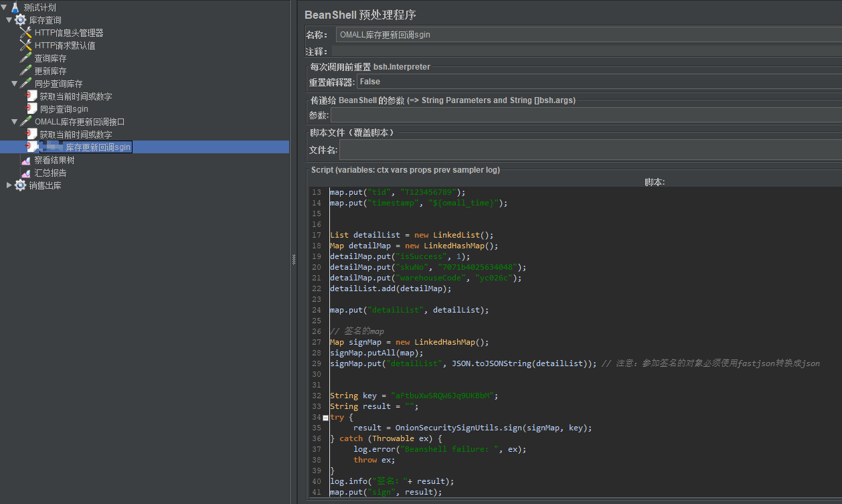Fold the try block at line 34

[325, 417]
